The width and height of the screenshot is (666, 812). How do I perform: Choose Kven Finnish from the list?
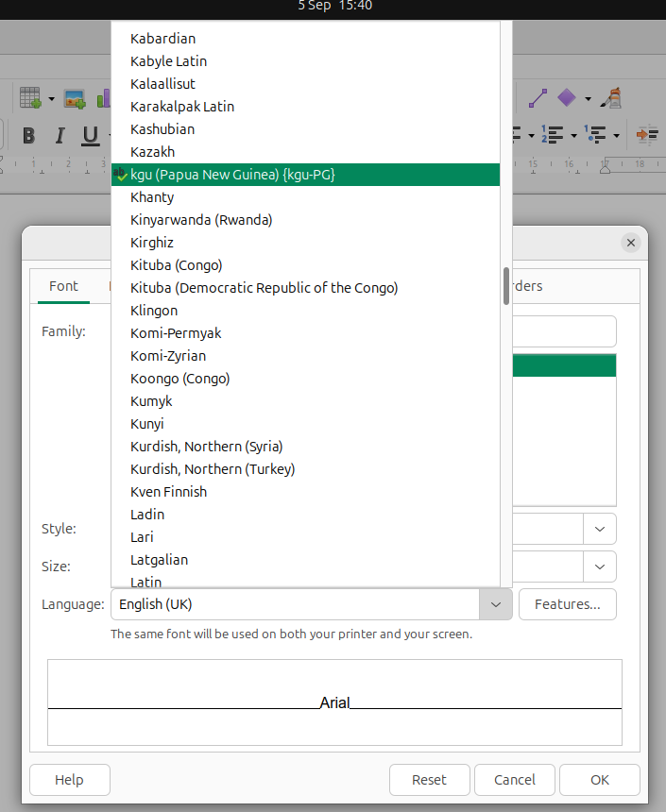[x=305, y=492]
